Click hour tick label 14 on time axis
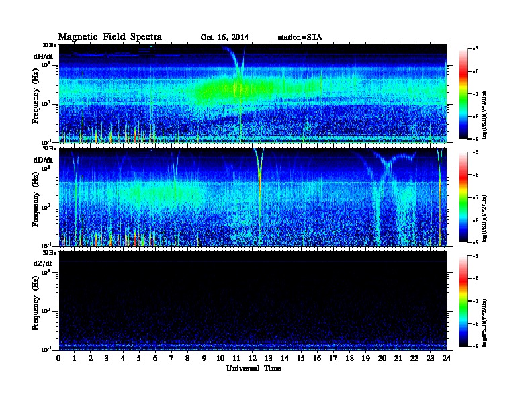Screen dimensions: 532x411 (285, 359)
